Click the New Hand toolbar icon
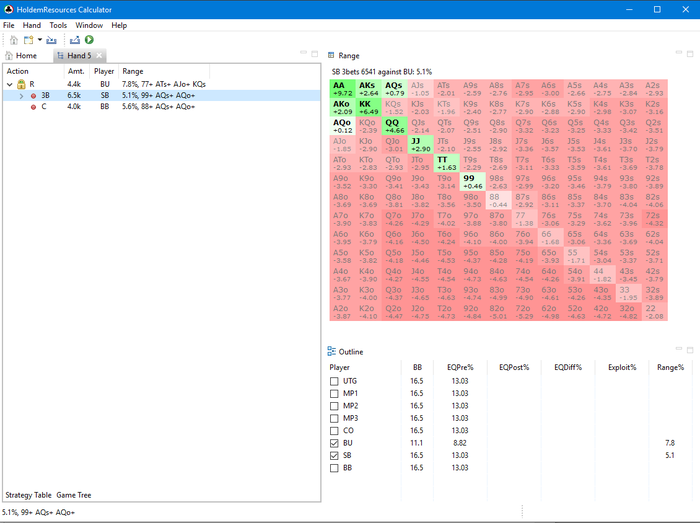Viewport: 700px width, 523px height. tap(29, 40)
